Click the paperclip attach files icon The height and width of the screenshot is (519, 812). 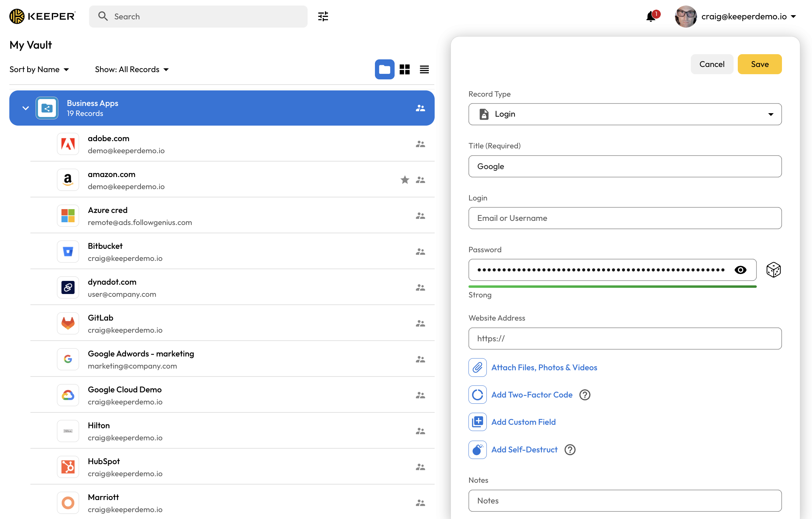(477, 368)
